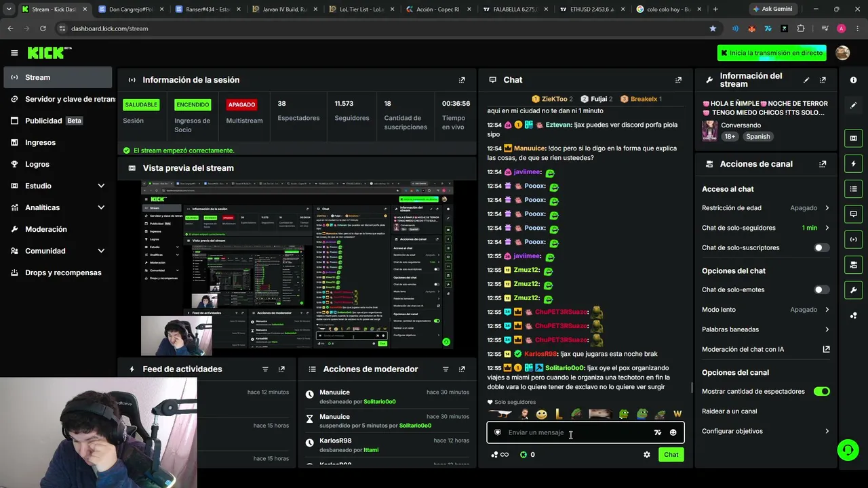Click the Enviar un mensaje input field
The width and height of the screenshot is (868, 488).
tap(585, 432)
